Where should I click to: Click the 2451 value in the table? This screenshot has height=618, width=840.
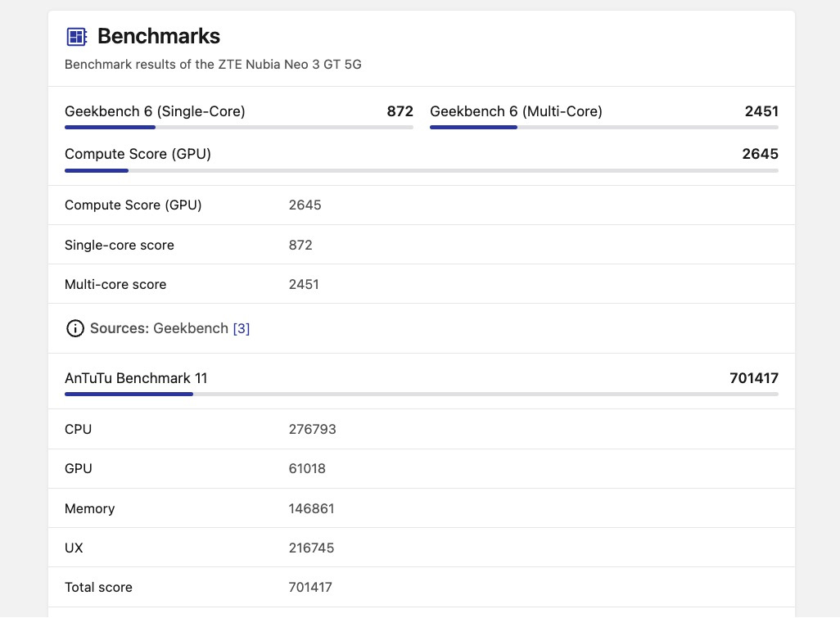(304, 284)
